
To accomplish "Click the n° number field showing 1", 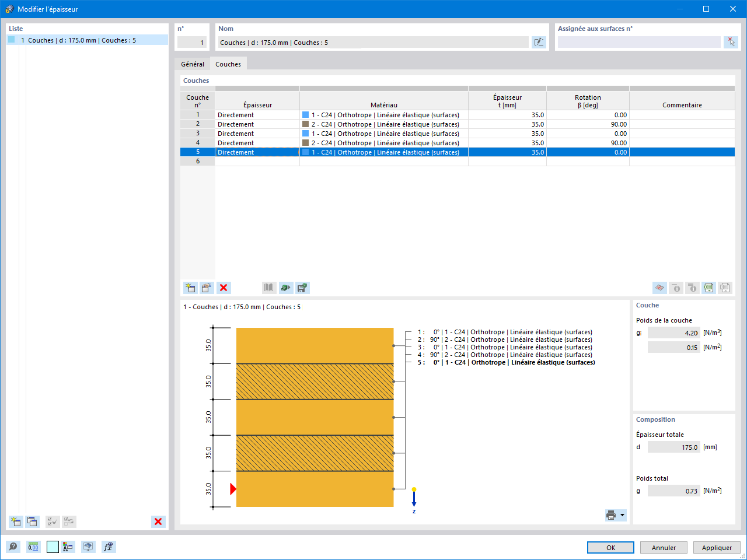I will click(x=192, y=42).
